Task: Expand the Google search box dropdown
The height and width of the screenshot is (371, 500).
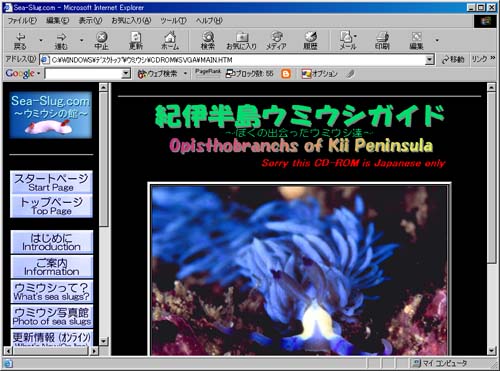Action: coord(126,74)
